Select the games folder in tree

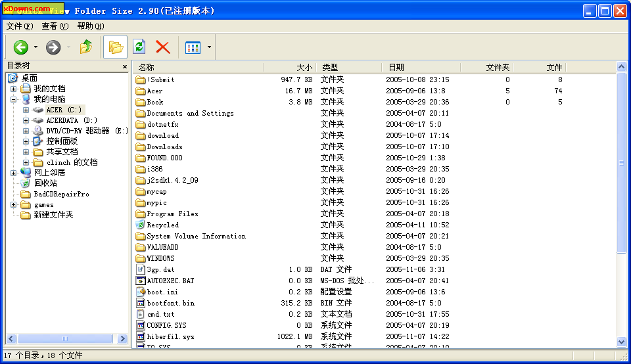tap(43, 205)
